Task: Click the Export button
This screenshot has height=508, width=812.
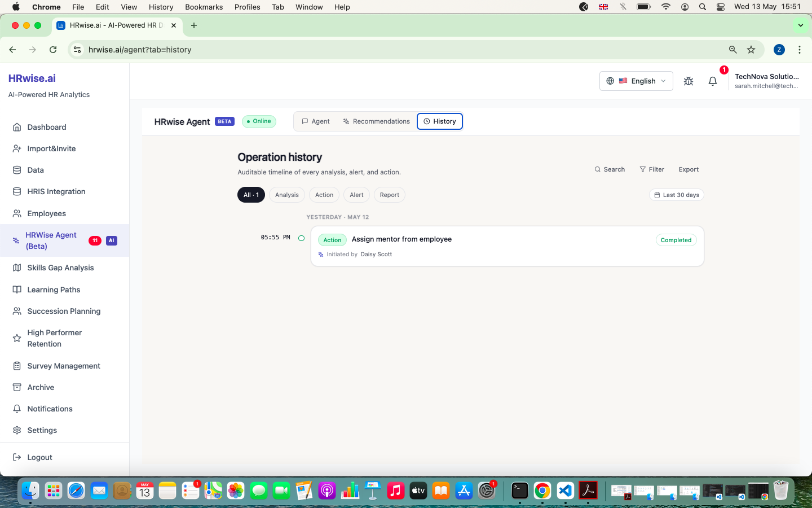Action: point(689,169)
